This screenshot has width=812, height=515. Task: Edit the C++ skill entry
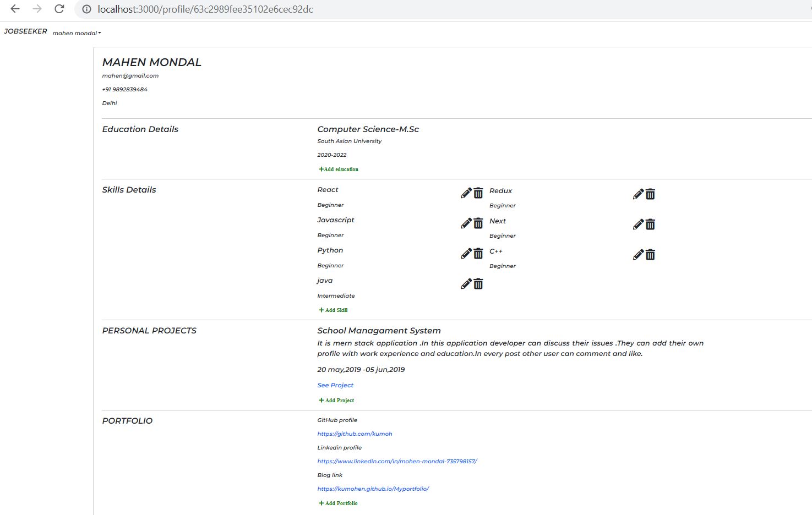637,255
